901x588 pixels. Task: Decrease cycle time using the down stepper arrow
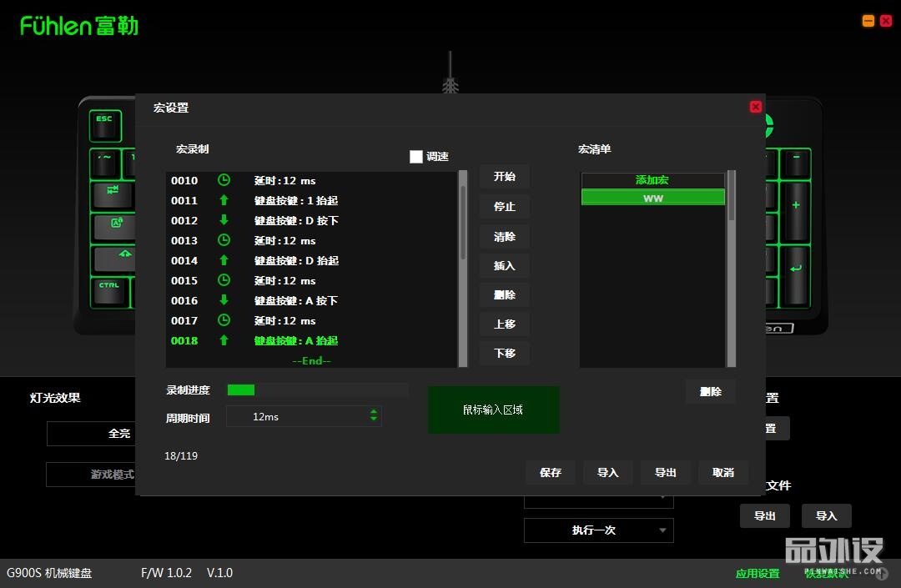point(373,420)
